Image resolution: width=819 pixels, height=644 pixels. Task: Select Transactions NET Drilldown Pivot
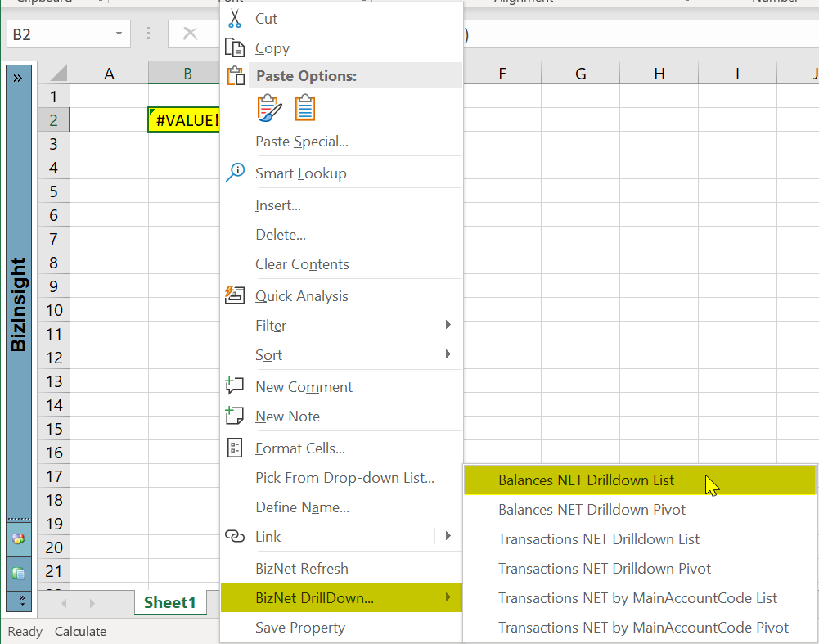(x=640, y=568)
